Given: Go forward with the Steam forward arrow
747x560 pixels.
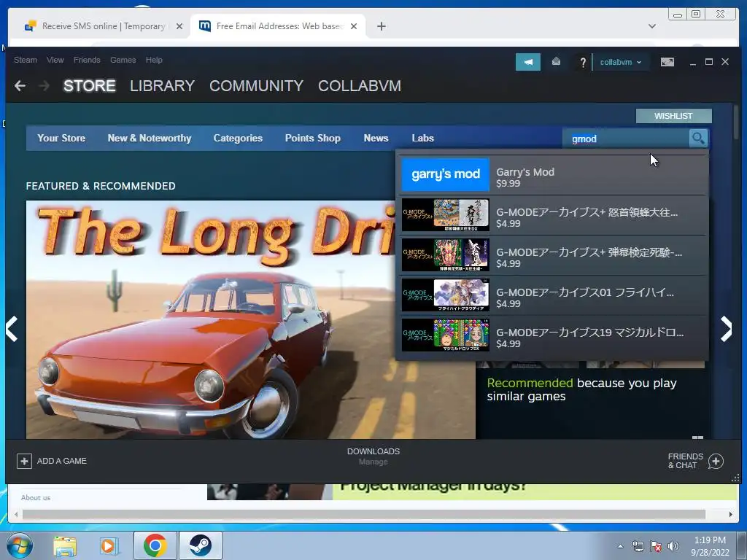Looking at the screenshot, I should click(44, 86).
